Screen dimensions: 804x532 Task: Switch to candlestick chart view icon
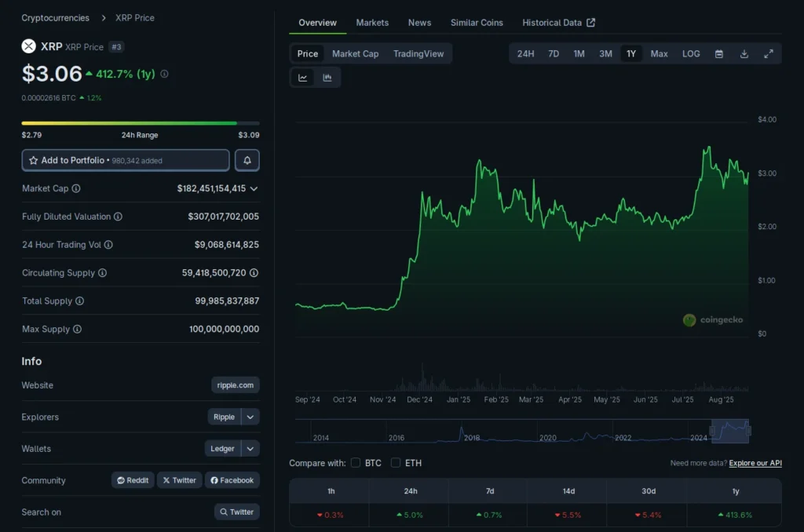pyautogui.click(x=327, y=78)
